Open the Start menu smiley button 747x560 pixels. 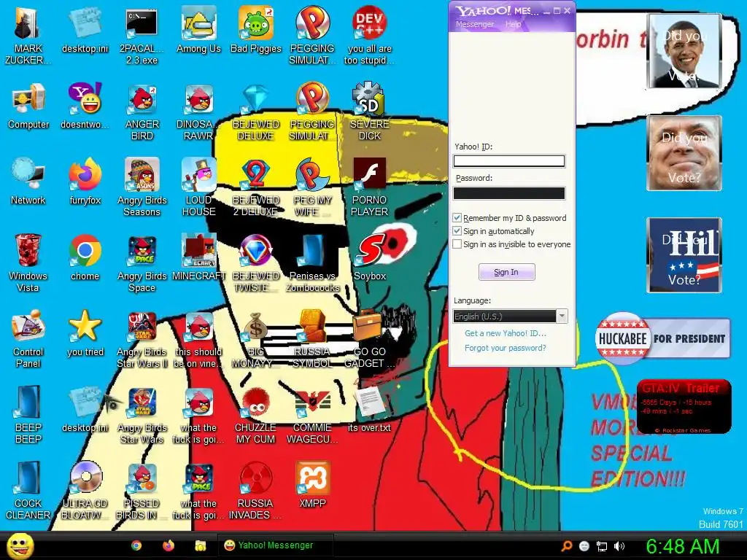coord(20,545)
